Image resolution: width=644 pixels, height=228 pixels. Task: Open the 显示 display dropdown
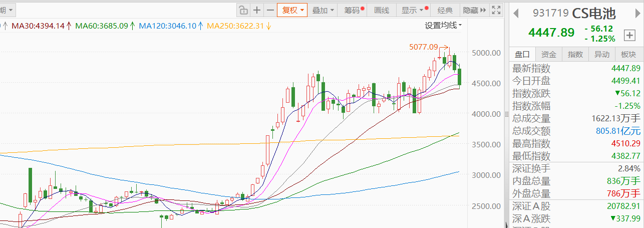(413, 10)
